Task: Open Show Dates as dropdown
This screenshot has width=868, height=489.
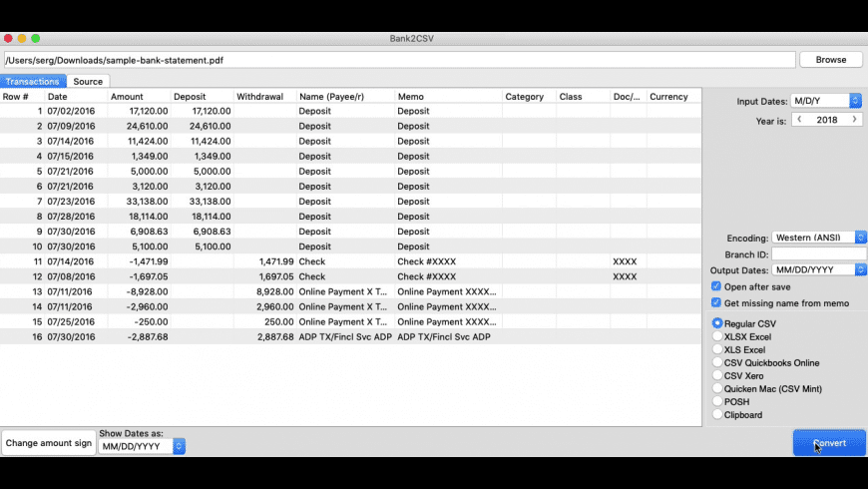Action: pyautogui.click(x=143, y=446)
